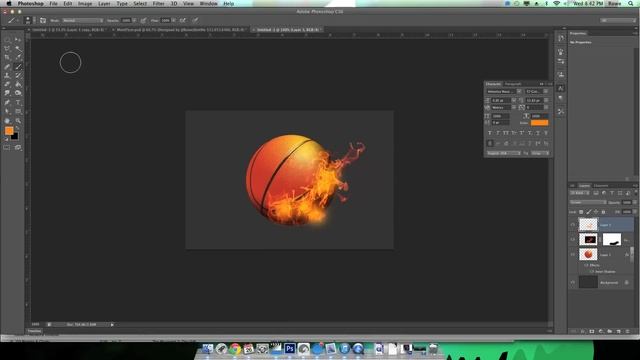Select the Magic Wand tool
This screenshot has height=360, width=640.
tap(18, 49)
